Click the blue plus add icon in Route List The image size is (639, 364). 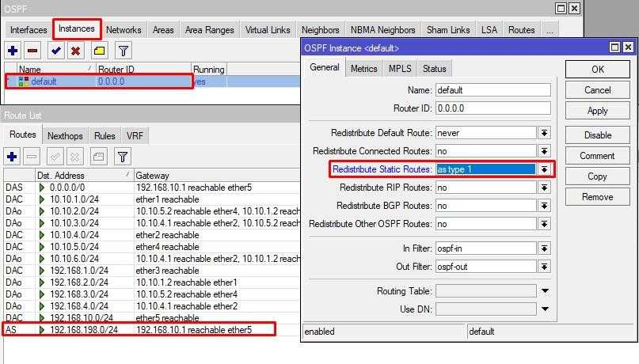(x=13, y=157)
